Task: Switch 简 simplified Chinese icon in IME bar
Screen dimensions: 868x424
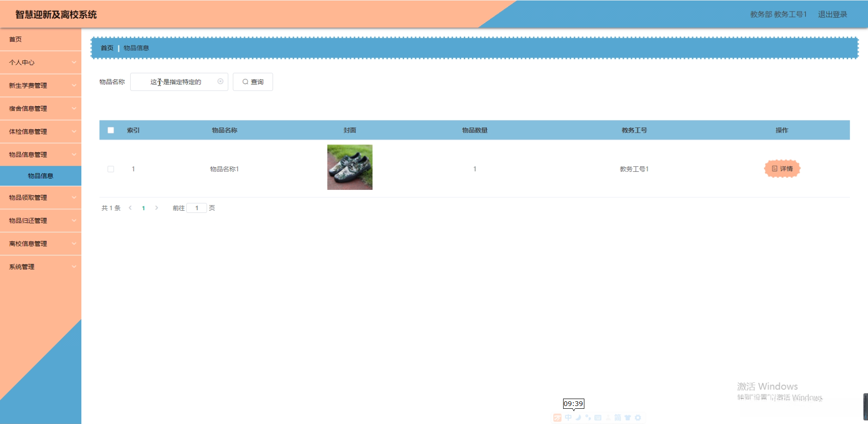Action: 618,418
